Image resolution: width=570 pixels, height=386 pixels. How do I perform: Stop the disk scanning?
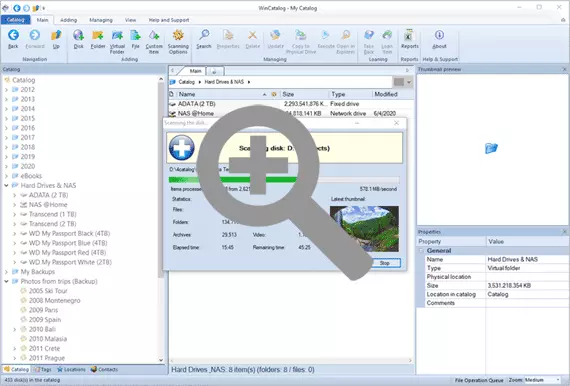[385, 263]
